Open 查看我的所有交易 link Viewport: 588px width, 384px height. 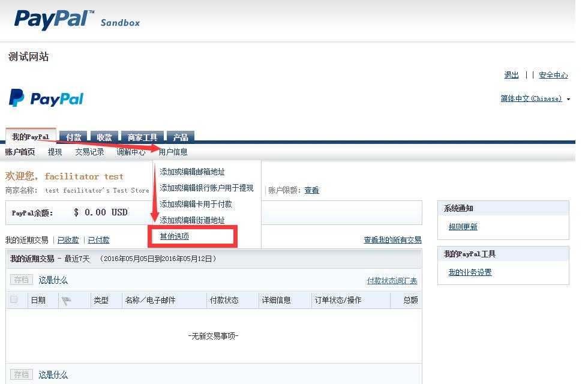click(392, 240)
